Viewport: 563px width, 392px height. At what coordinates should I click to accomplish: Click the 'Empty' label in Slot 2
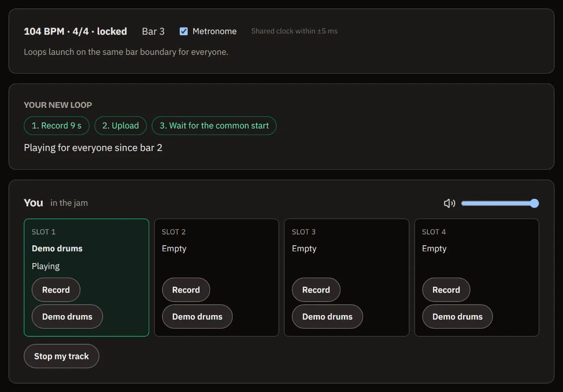pos(174,249)
